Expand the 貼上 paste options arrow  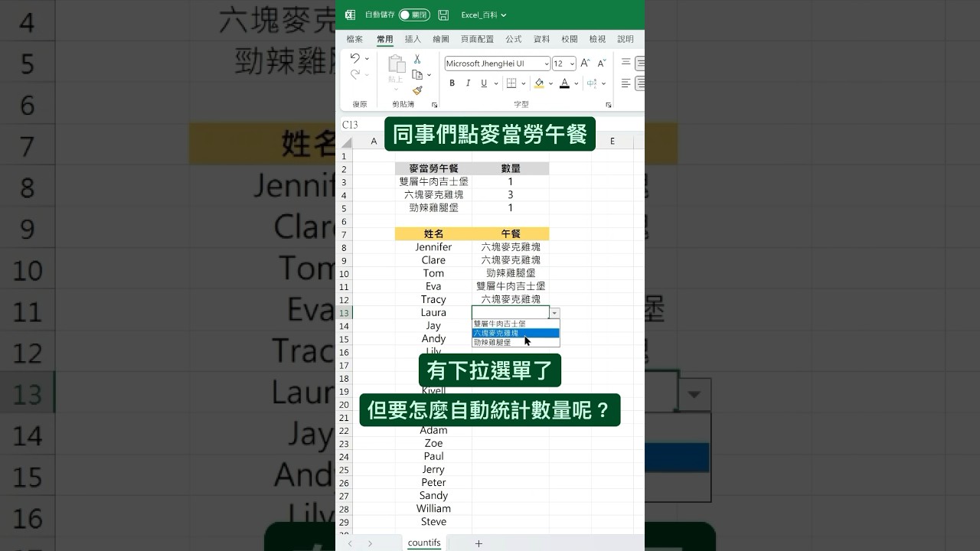pos(396,88)
